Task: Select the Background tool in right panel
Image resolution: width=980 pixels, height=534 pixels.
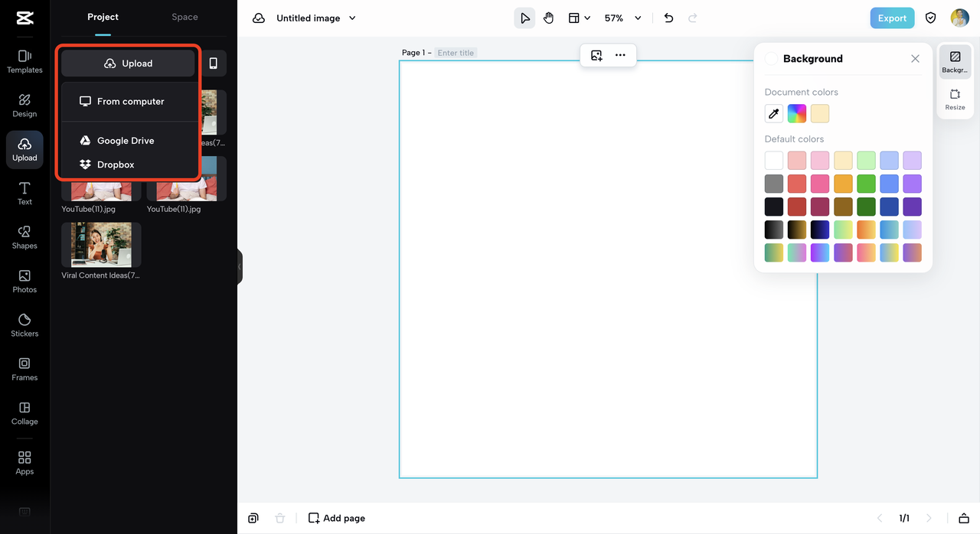Action: tap(955, 62)
